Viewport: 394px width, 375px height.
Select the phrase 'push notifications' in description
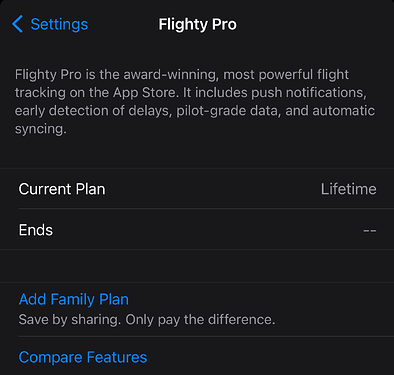click(309, 92)
